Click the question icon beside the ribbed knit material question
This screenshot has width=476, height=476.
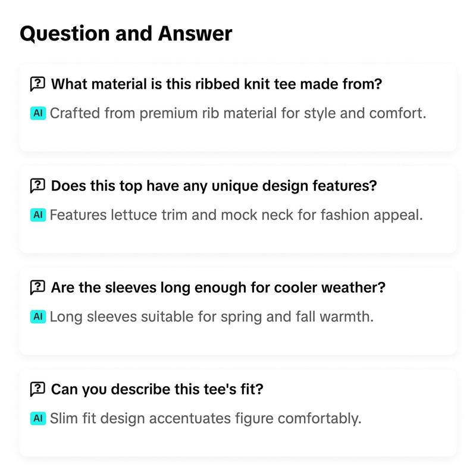click(37, 84)
